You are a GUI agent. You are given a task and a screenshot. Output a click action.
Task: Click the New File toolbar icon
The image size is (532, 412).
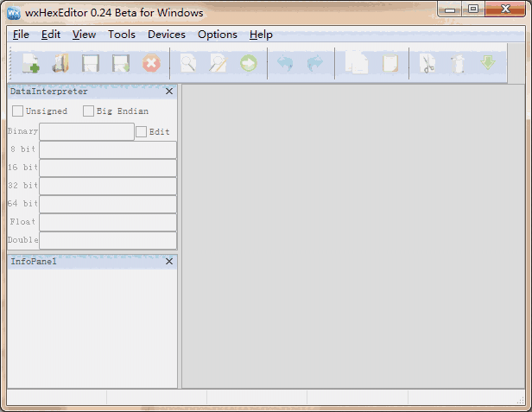pos(31,63)
